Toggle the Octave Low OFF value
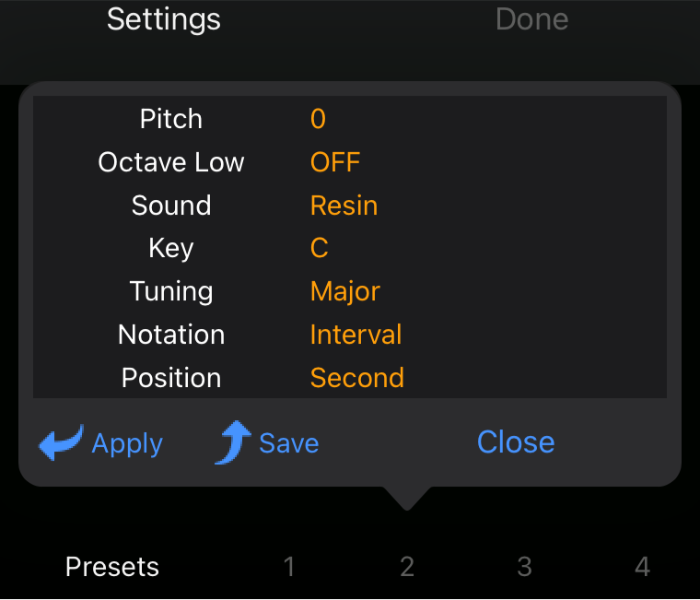Screen dimensions: 700x600 335,162
